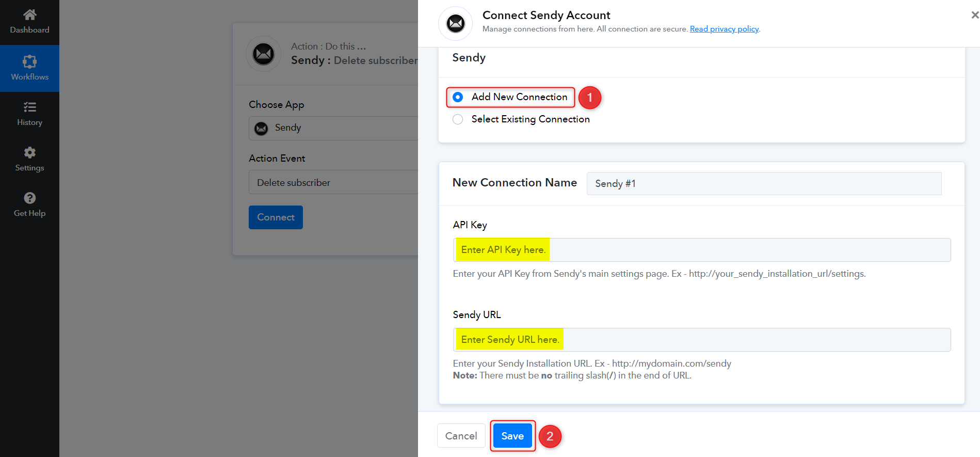Image resolution: width=980 pixels, height=457 pixels.
Task: Focus the New Connection Name field
Action: [x=764, y=183]
